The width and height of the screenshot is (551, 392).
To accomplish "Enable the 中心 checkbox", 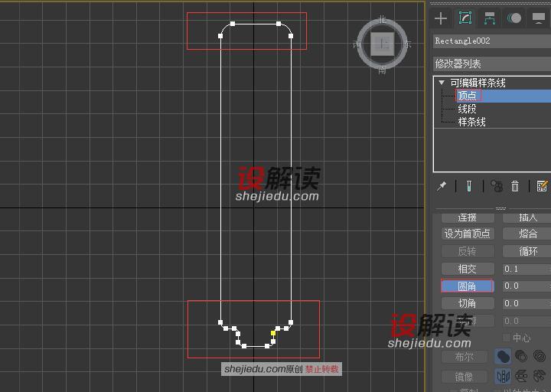I will coord(507,338).
